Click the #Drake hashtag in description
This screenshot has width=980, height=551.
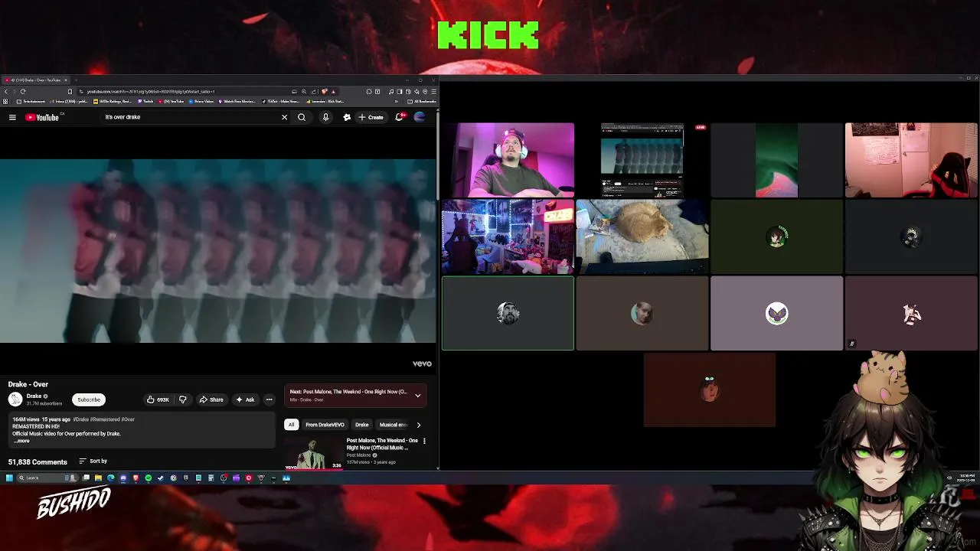pyautogui.click(x=80, y=419)
